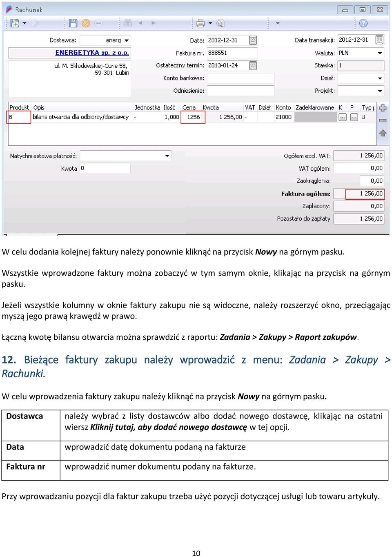The height and width of the screenshot is (557, 392).
Task: Click the Zapłacony value field
Action: click(359, 206)
